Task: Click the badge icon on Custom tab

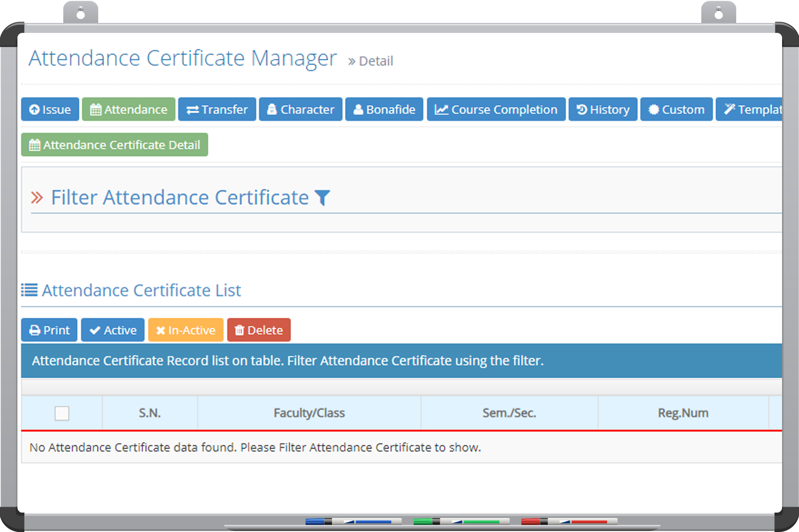Action: click(x=654, y=110)
